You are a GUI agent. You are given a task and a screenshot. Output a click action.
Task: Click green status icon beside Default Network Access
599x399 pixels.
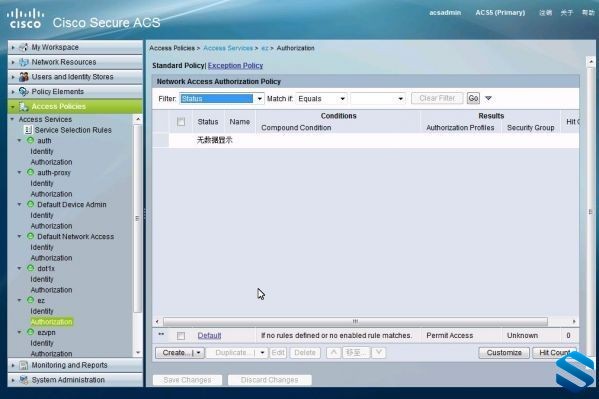(31, 236)
